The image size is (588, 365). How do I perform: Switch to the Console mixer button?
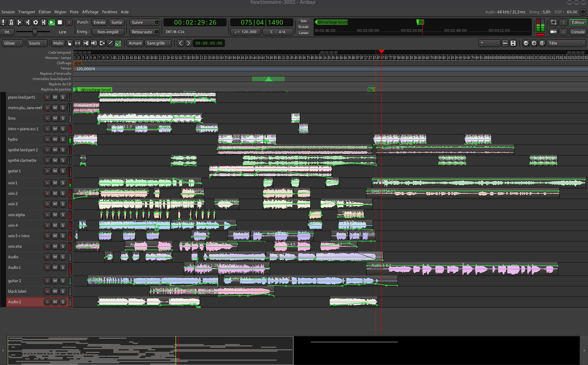pyautogui.click(x=578, y=32)
